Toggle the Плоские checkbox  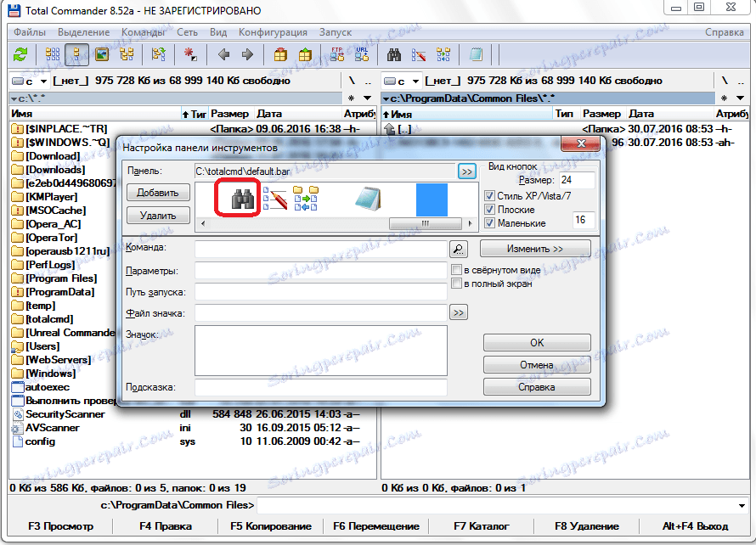tap(489, 209)
